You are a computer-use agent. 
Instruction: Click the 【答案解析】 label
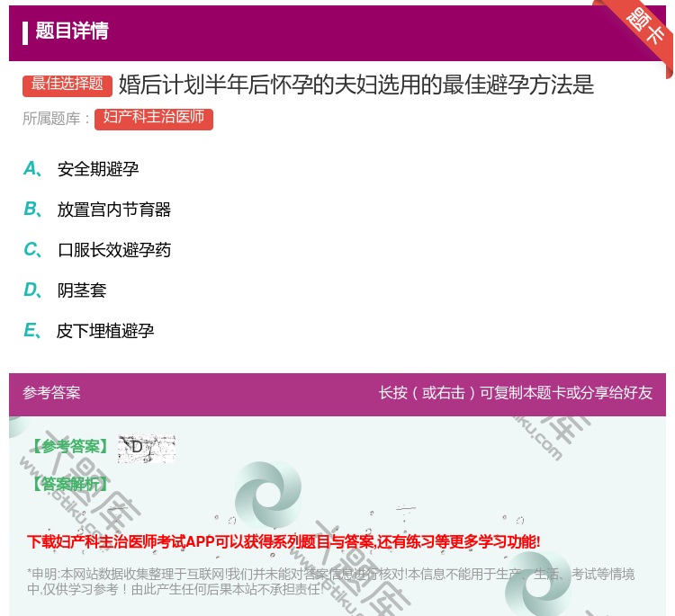coord(70,484)
